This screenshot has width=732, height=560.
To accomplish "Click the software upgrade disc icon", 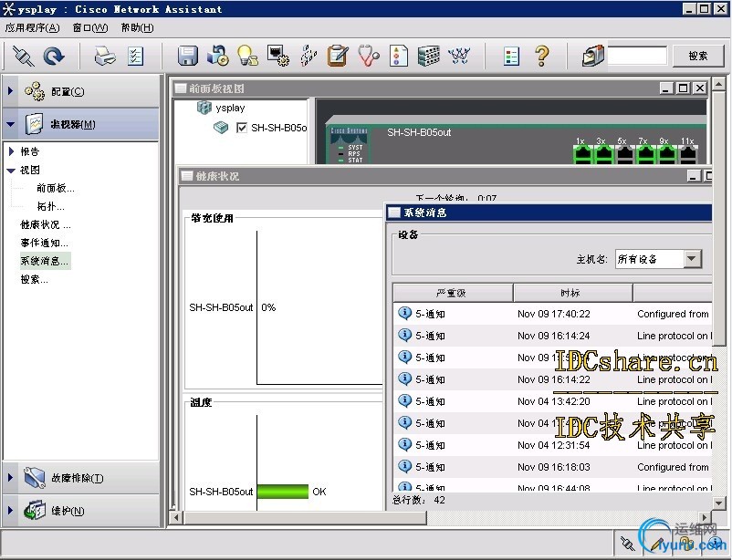I will [218, 56].
